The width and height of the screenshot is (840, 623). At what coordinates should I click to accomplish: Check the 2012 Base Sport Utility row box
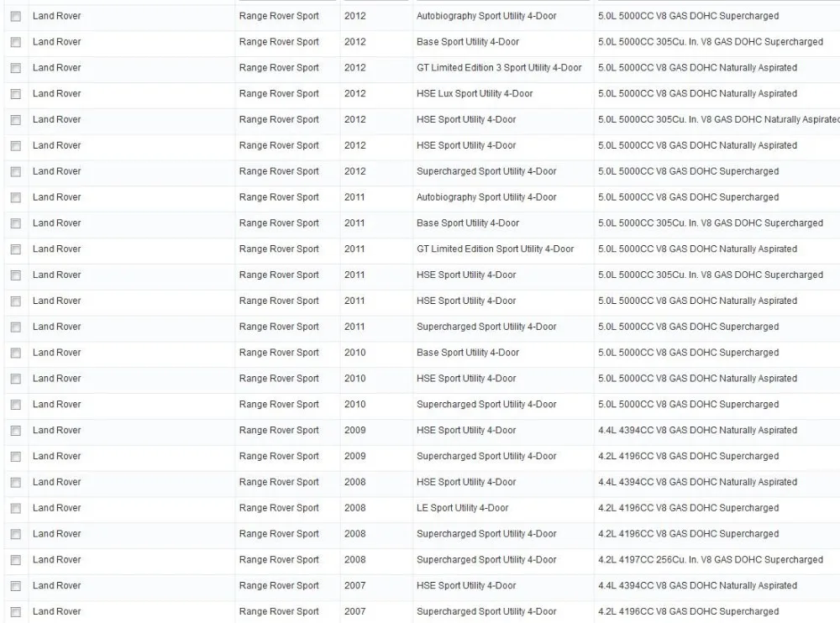(x=16, y=42)
